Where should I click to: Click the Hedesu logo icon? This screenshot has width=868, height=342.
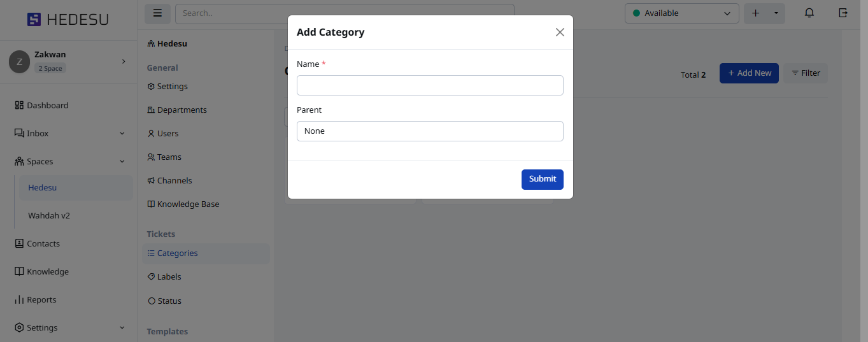[34, 20]
